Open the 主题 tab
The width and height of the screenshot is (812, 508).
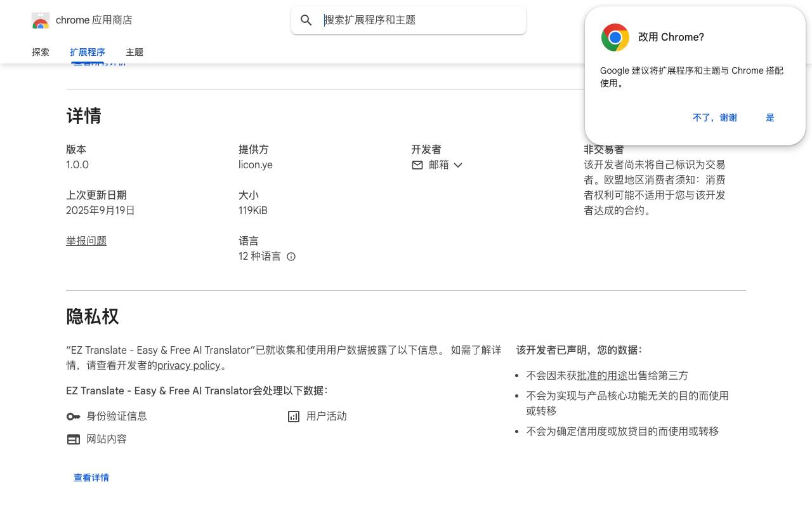click(134, 52)
